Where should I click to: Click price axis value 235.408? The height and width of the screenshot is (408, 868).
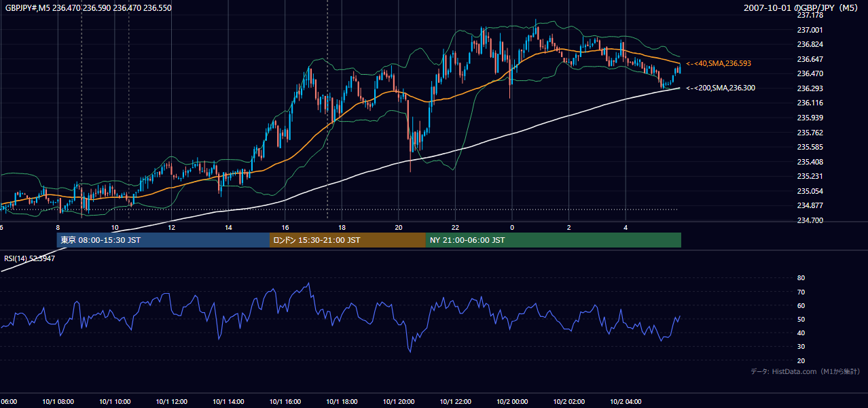coord(810,162)
